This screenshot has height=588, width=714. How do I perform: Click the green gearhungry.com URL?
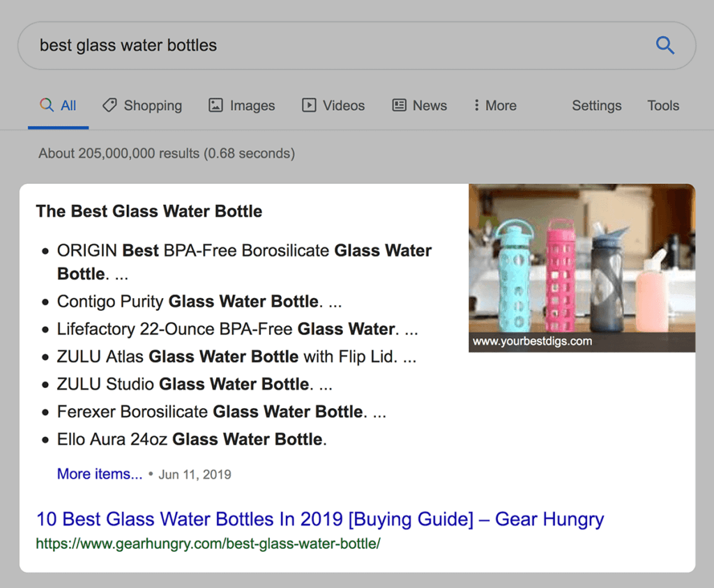pyautogui.click(x=208, y=543)
